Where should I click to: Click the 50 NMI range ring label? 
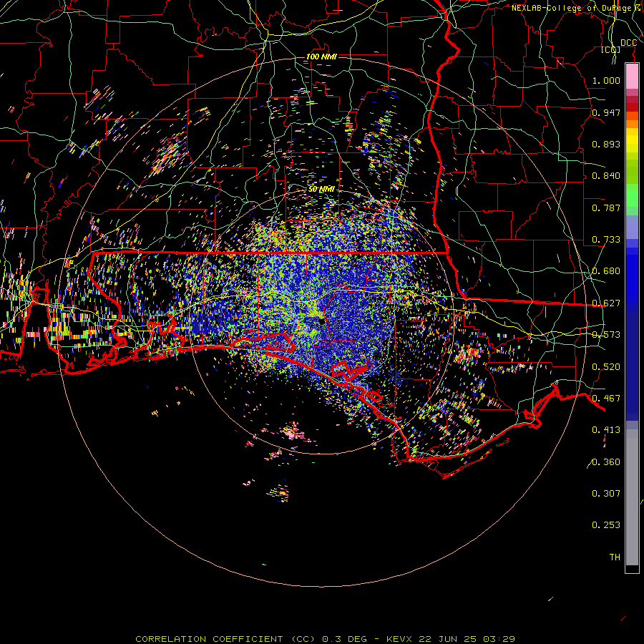[x=321, y=190]
